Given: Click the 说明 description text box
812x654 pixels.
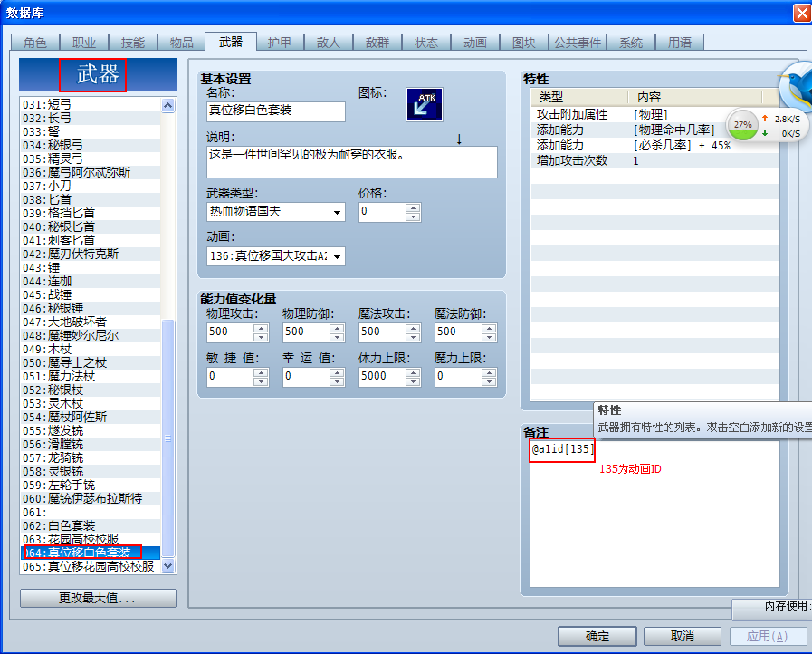Looking at the screenshot, I should click(351, 161).
